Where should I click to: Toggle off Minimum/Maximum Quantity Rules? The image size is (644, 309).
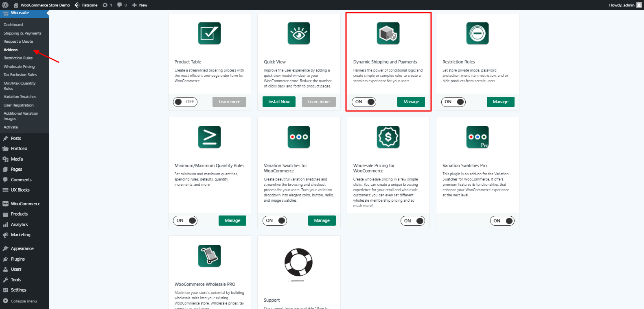pos(185,220)
